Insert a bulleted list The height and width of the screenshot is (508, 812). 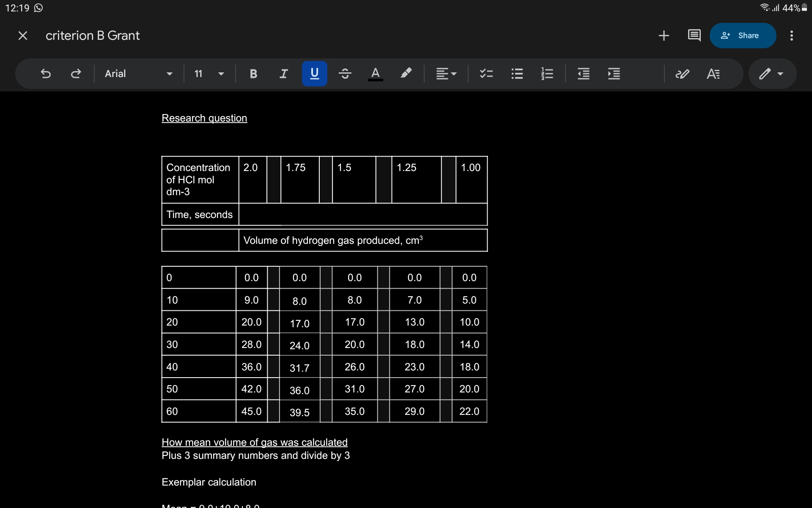(517, 74)
